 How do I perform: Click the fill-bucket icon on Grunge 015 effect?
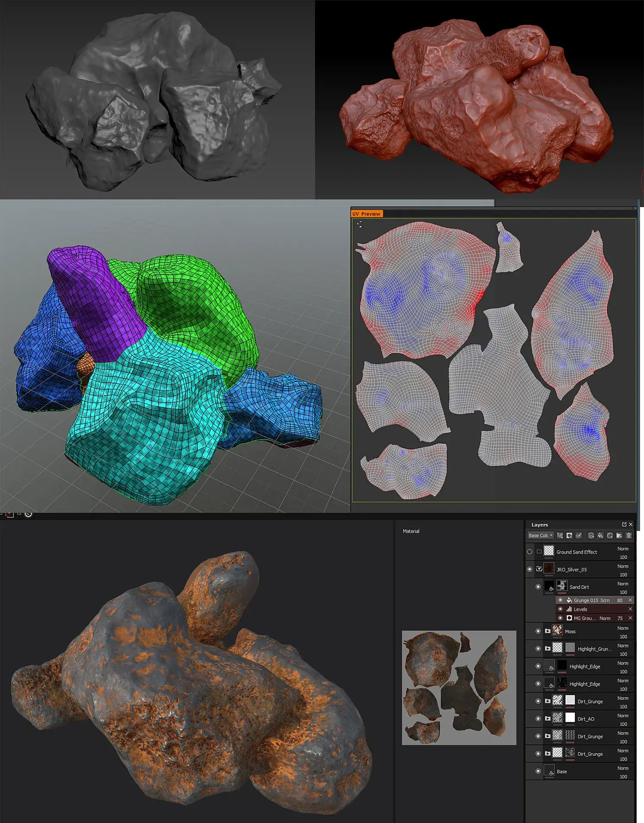pos(569,600)
